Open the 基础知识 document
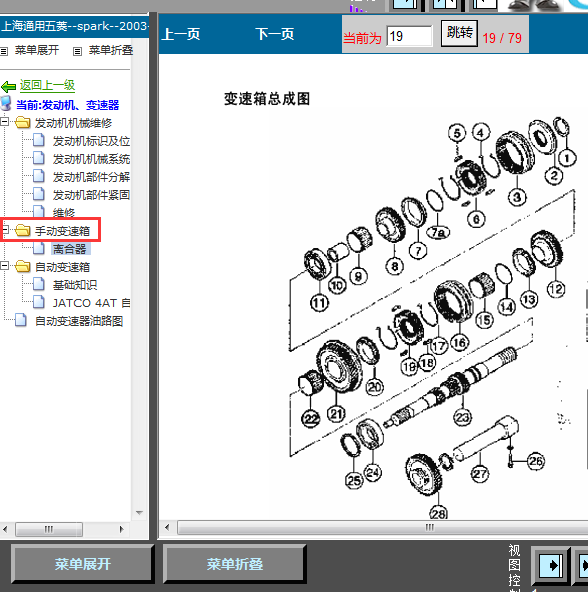 pyautogui.click(x=75, y=285)
